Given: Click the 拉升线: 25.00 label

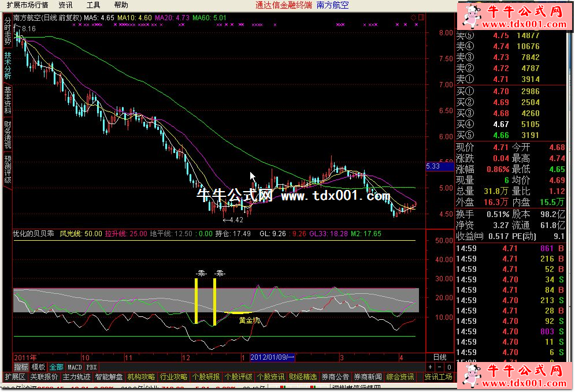Looking at the screenshot, I should coord(126,233).
